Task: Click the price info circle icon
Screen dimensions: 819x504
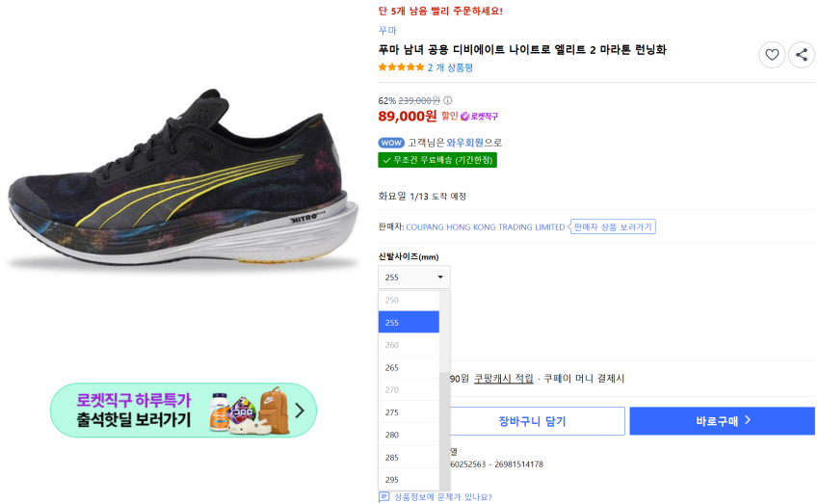Action: pos(448,100)
